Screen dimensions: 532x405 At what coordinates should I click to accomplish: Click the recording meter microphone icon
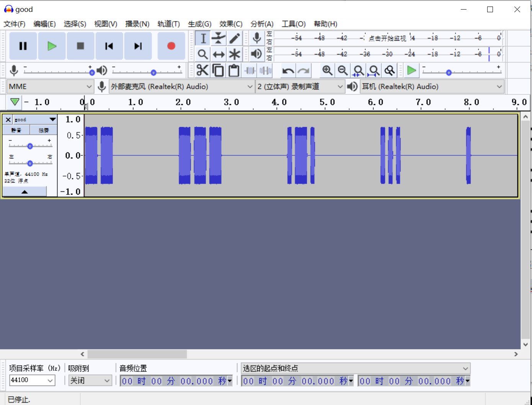[x=257, y=38]
